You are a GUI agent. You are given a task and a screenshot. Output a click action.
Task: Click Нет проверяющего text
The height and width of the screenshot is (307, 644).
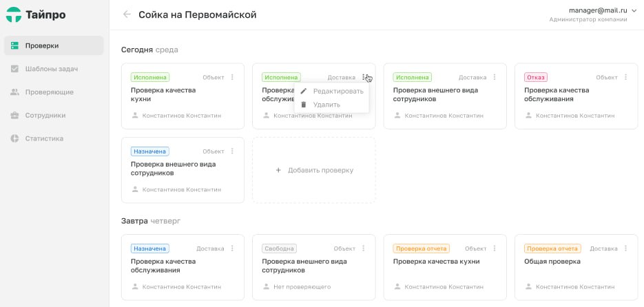click(x=302, y=287)
